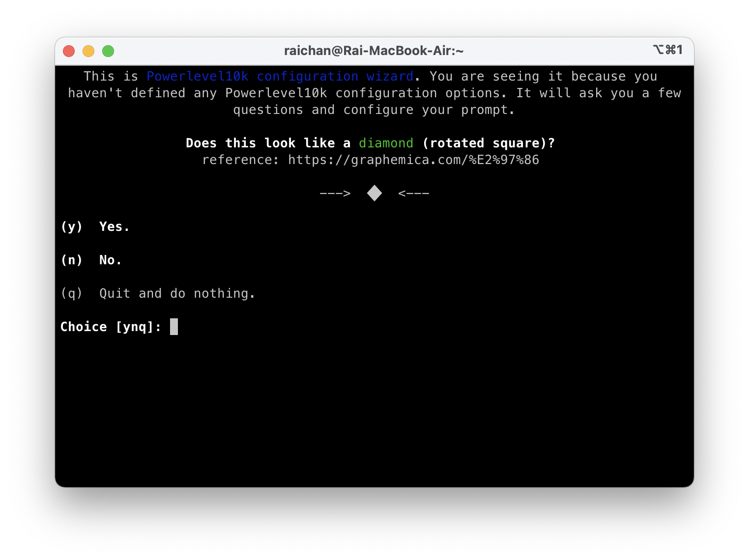Viewport: 749px width, 560px height.
Task: Open the graphemica.com reference URL
Action: coord(413,160)
